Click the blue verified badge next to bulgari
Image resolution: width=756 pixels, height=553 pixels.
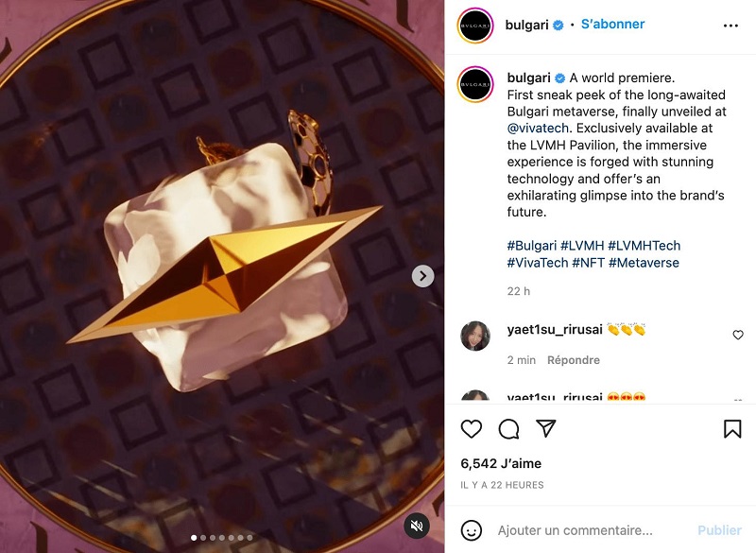click(558, 24)
